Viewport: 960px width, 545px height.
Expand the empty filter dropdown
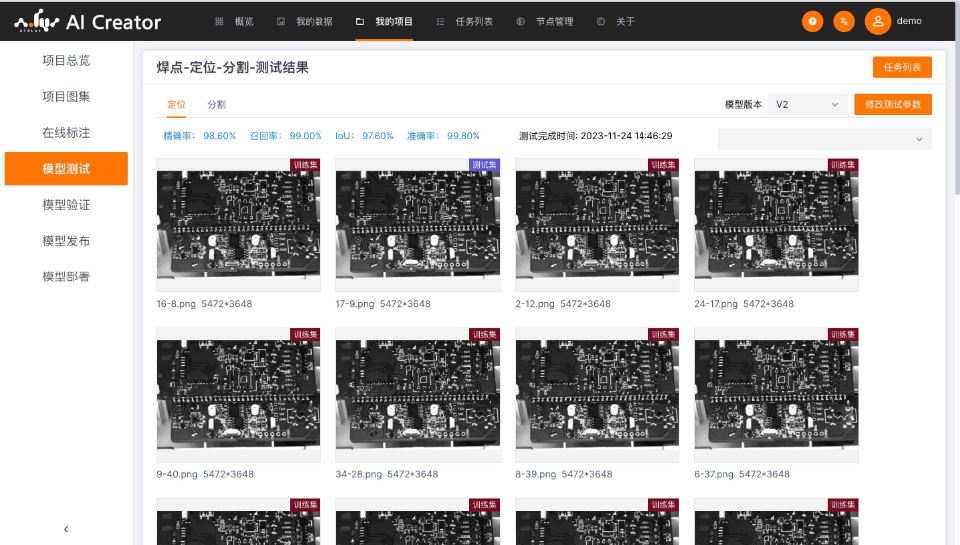824,139
